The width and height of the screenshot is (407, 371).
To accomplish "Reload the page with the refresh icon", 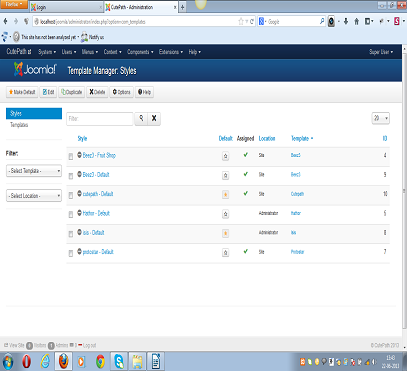I will (x=252, y=22).
